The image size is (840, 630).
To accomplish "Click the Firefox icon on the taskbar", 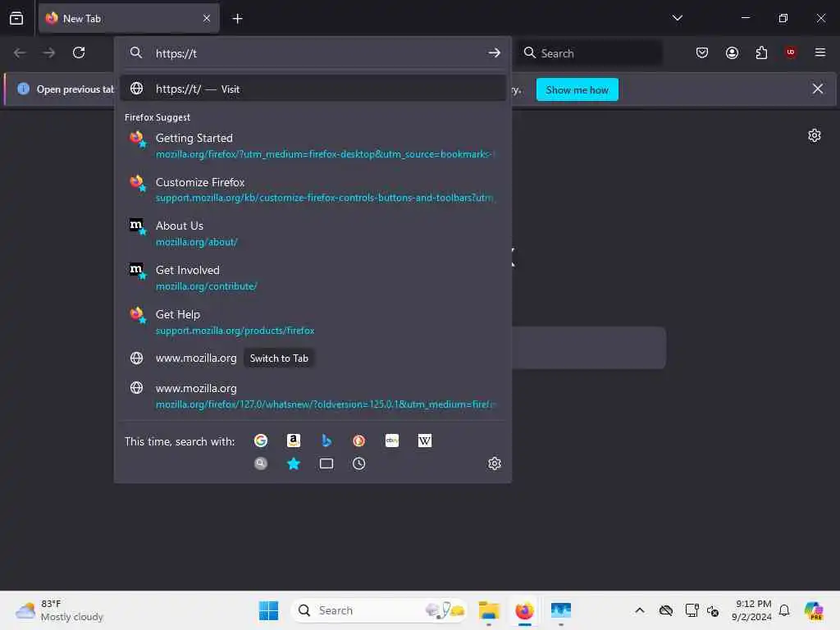I will (x=524, y=610).
